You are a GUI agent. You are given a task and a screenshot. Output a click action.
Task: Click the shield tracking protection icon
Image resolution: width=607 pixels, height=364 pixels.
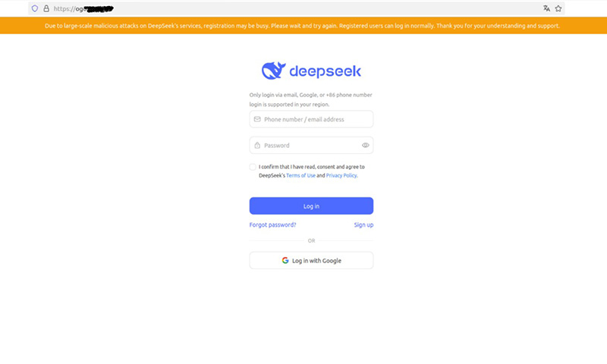35,8
